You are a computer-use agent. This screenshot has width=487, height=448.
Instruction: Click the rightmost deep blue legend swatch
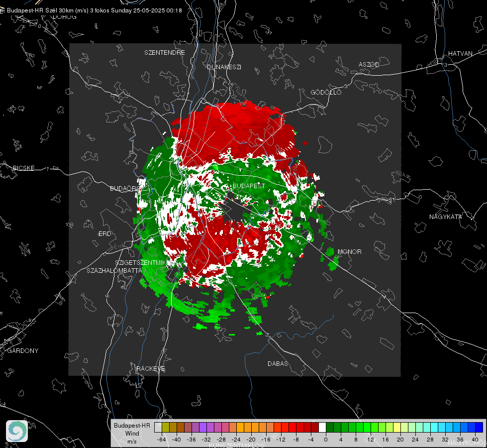479,427
